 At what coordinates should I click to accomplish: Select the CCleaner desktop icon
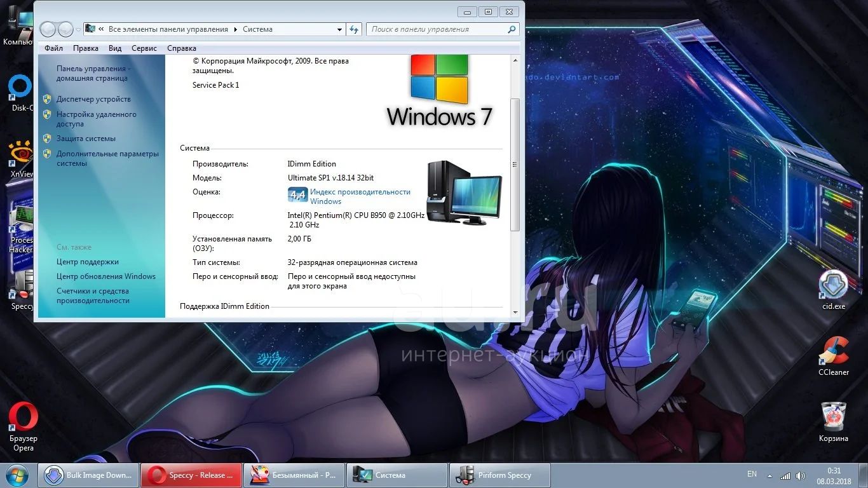click(x=834, y=356)
